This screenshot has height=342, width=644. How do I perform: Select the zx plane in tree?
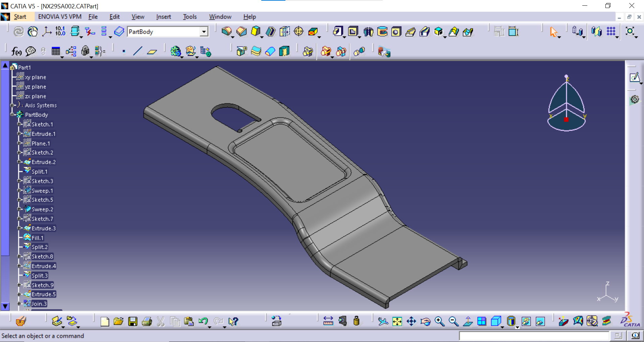tap(35, 96)
